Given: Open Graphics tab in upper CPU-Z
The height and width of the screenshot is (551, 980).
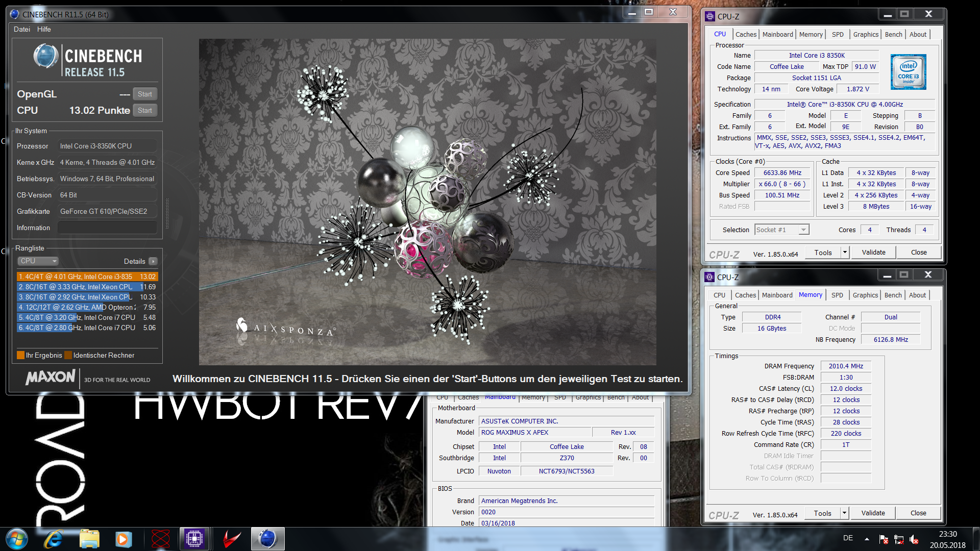Looking at the screenshot, I should coord(866,34).
